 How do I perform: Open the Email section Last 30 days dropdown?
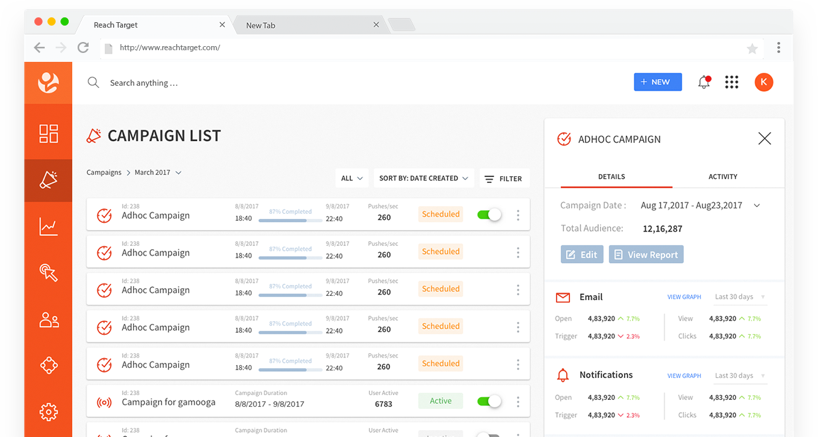[x=740, y=297]
